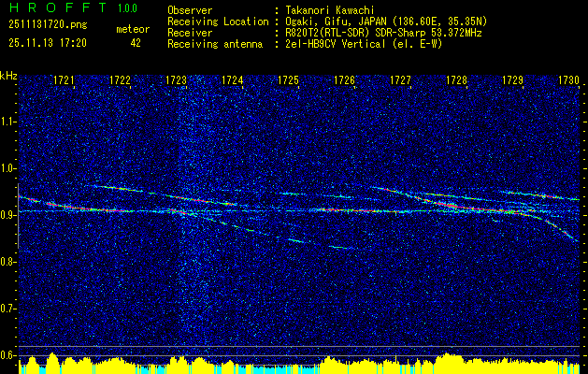The width and height of the screenshot is (588, 374).
Task: Click the 1728 time marker
Action: click(457, 79)
